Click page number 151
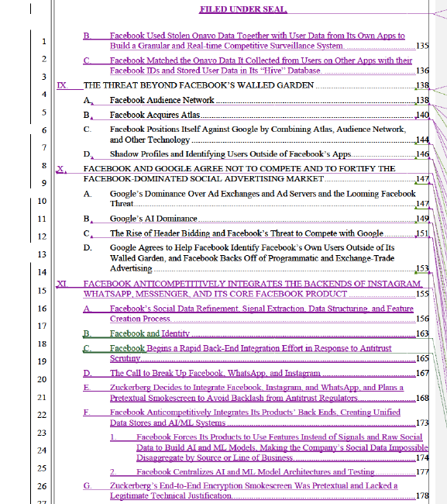447x504 pixels. [x=422, y=233]
